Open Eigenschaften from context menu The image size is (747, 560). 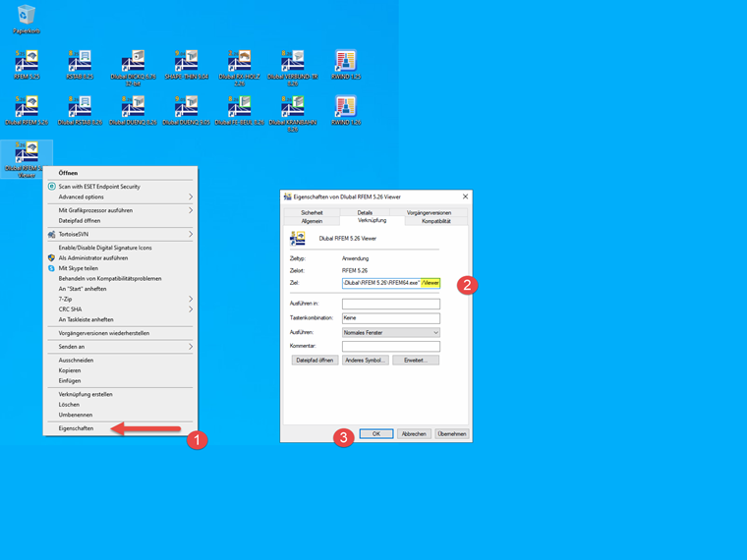tap(120, 428)
